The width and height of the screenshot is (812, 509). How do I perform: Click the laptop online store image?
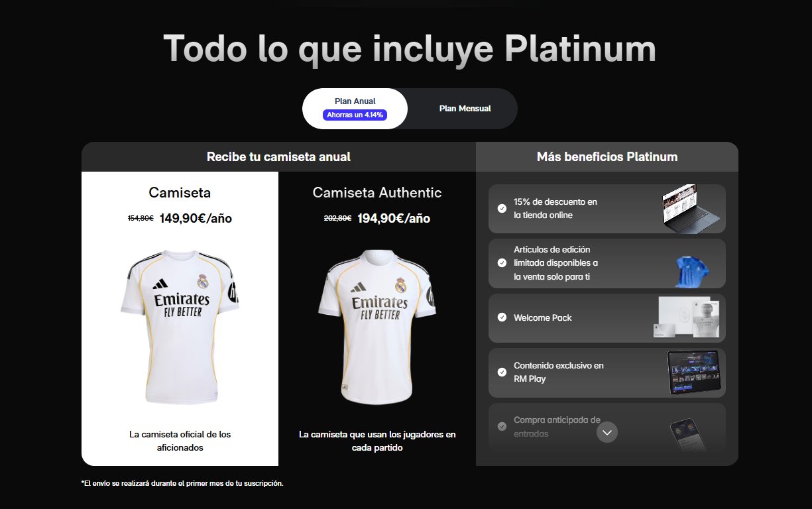690,208
